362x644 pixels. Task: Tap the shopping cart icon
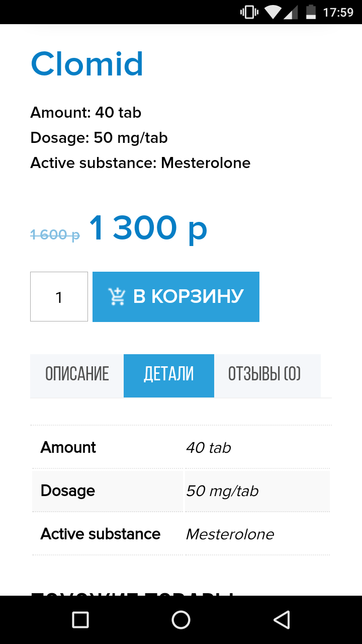117,297
